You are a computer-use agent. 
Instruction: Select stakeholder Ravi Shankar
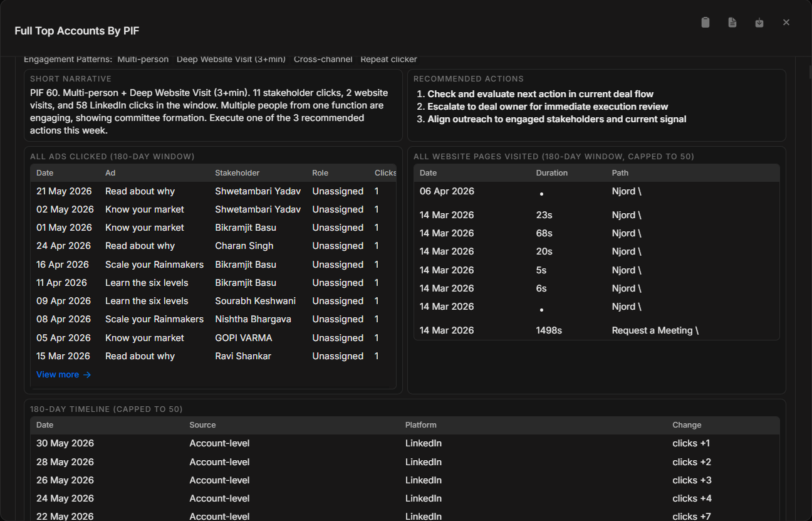click(x=243, y=356)
